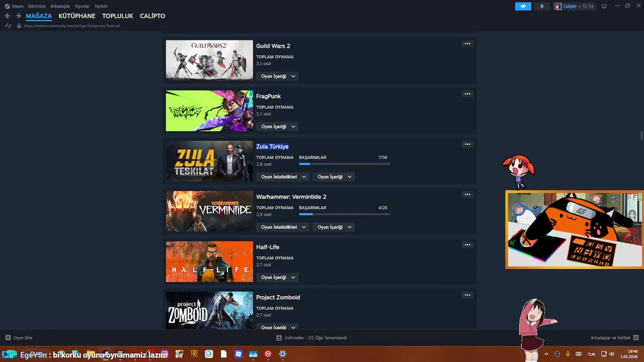644x362 pixels.
Task: Expand Oyun İçeriği dropdown for Project Zomboid
Action: (x=278, y=327)
